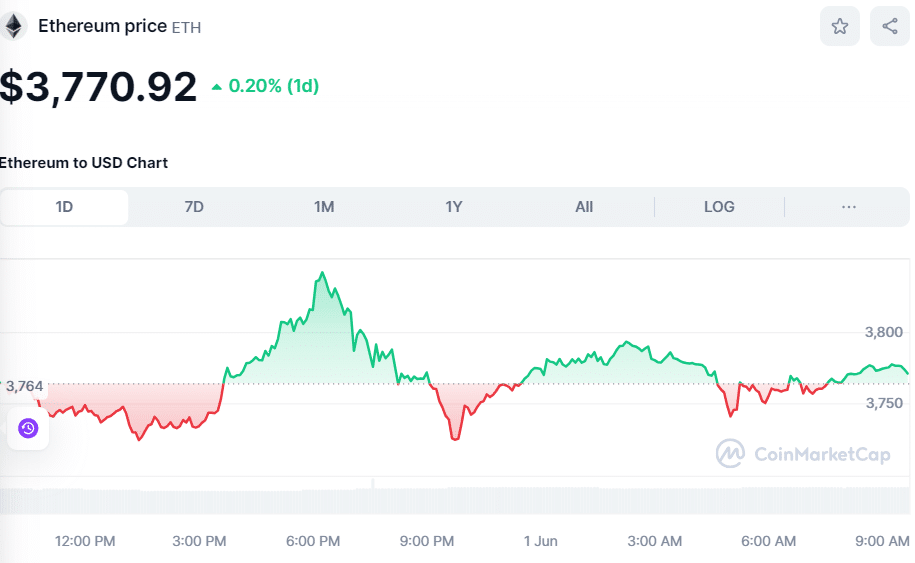Switch chart to the 1M range
915x563 pixels.
coord(324,207)
